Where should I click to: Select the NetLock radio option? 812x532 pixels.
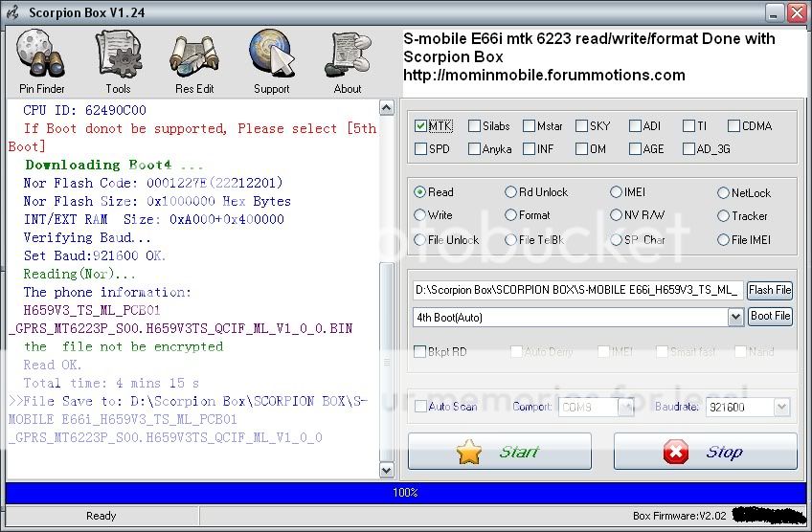[x=723, y=193]
